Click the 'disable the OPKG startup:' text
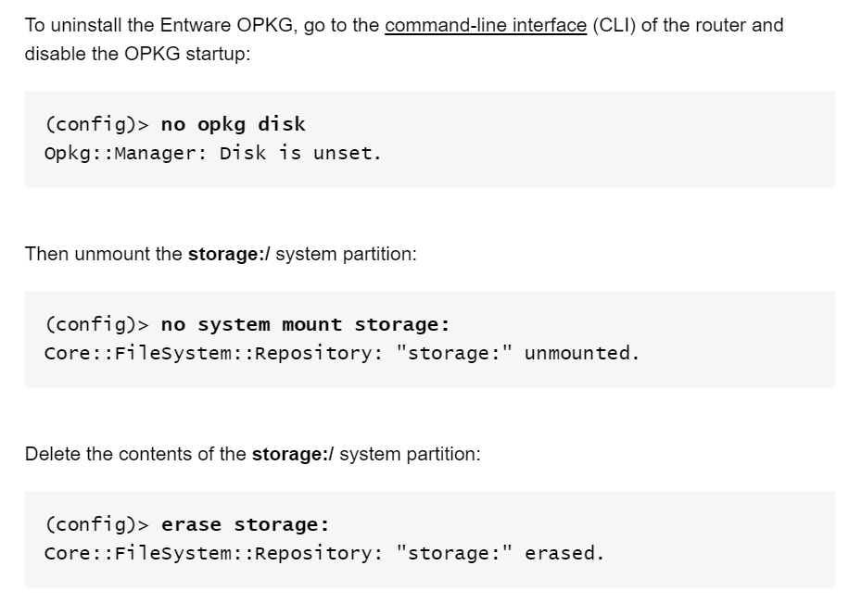The image size is (849, 616). click(137, 54)
